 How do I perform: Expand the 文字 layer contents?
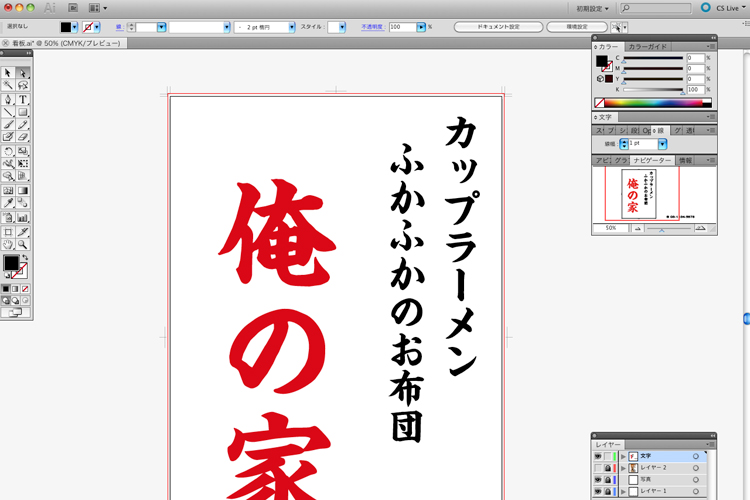(x=622, y=456)
